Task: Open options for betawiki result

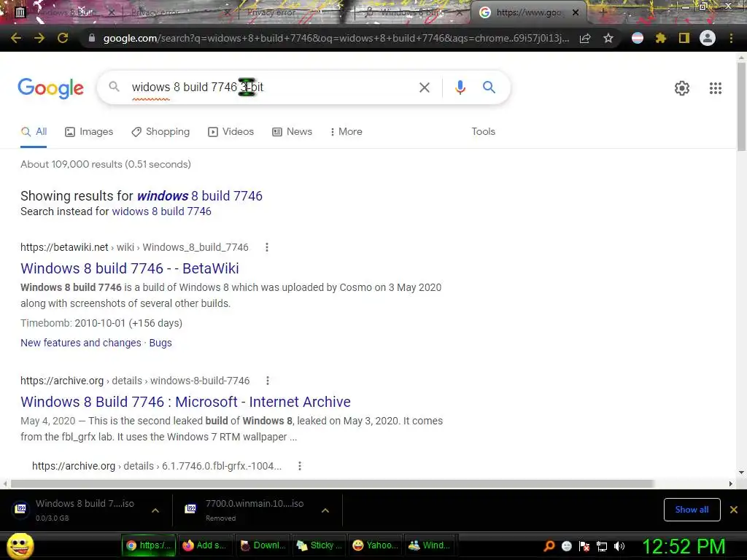Action: point(267,247)
